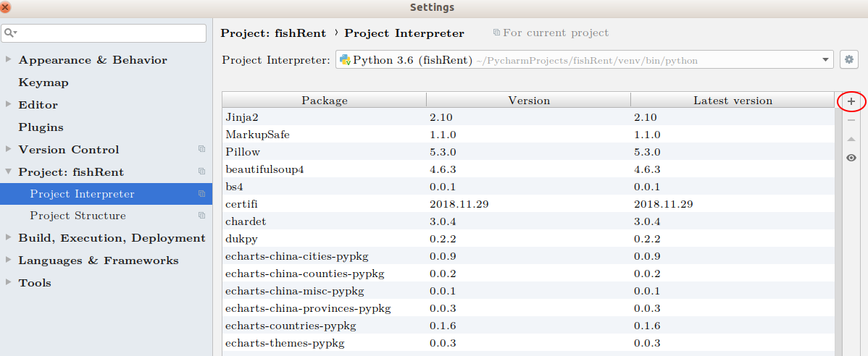Expand Build, Execution, Deployment section
868x356 pixels.
click(9, 238)
